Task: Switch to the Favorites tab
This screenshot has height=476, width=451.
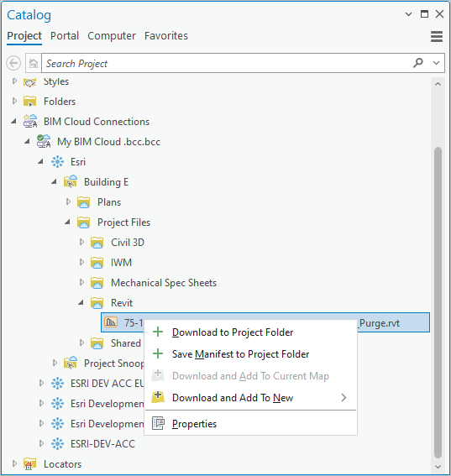Action: [x=166, y=36]
